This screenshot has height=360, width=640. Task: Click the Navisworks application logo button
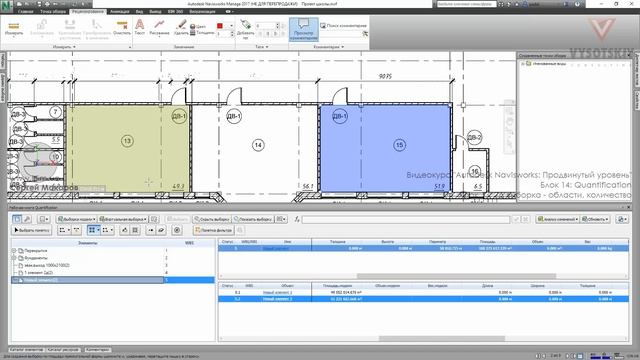(6, 5)
